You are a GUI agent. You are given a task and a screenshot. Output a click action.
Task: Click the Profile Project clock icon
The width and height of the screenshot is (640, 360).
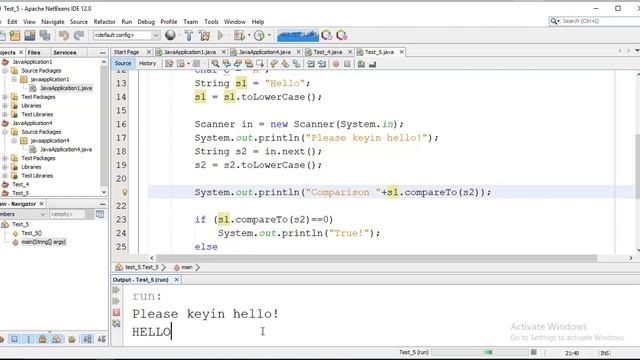pyautogui.click(x=259, y=36)
